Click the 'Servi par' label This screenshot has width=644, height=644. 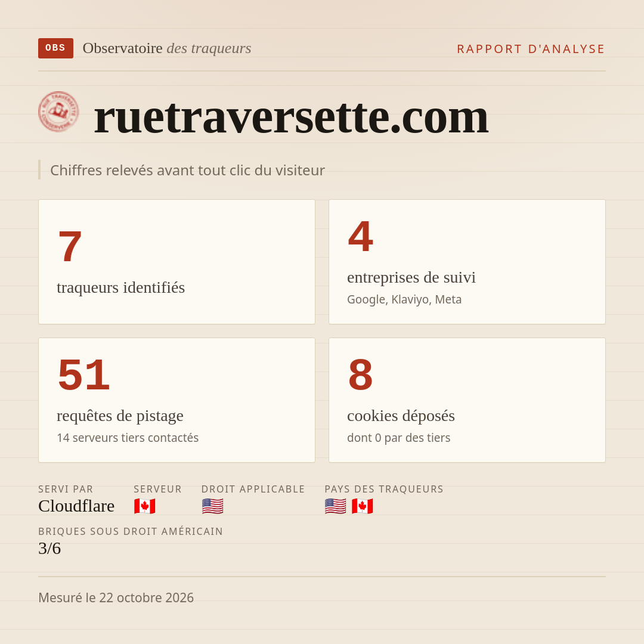tap(66, 489)
